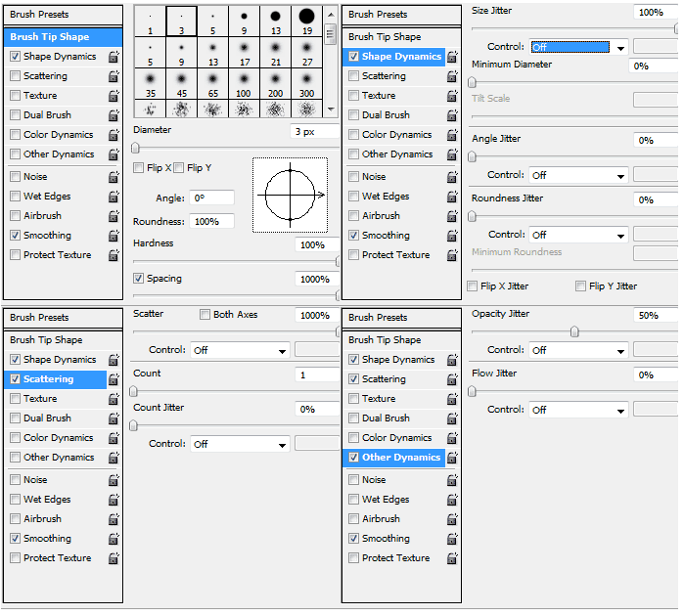
Task: Enable the Flip Y checkbox
Action: point(178,168)
